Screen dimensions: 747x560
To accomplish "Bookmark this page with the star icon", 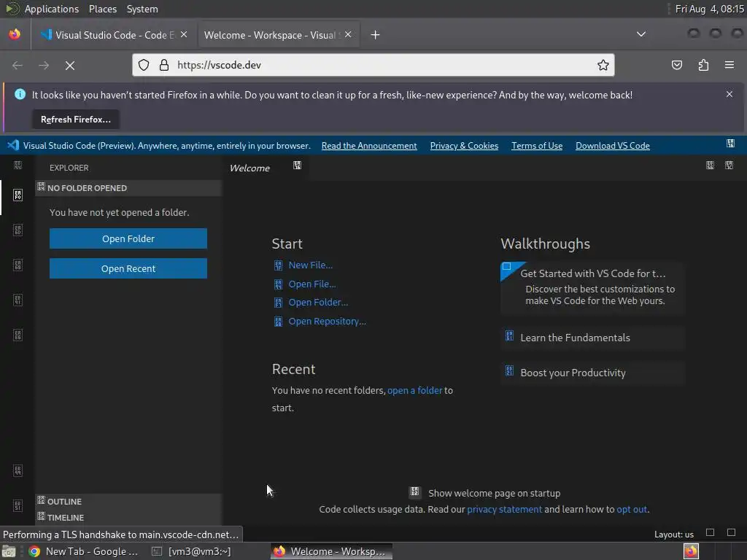I will [603, 65].
